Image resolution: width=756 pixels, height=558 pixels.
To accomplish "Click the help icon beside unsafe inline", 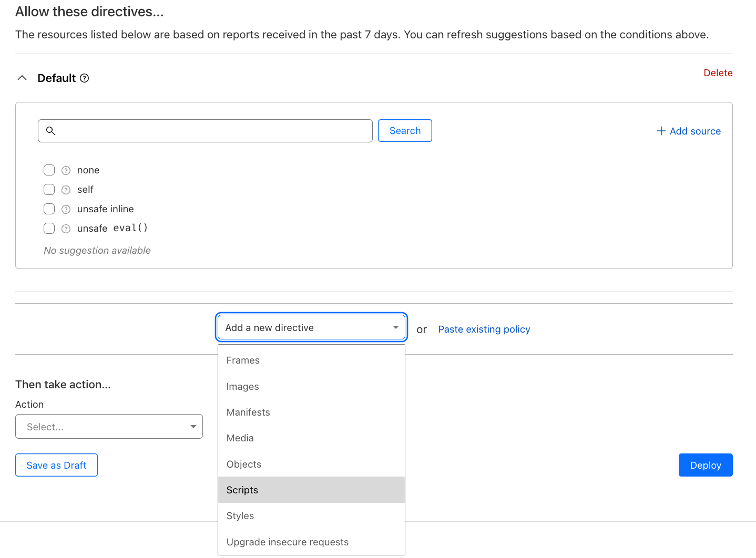I will pos(66,209).
